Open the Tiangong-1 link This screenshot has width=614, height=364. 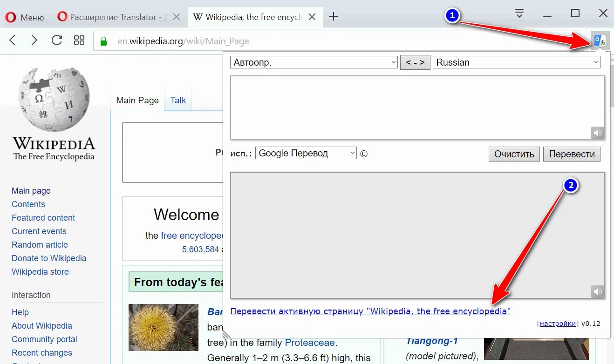432,341
